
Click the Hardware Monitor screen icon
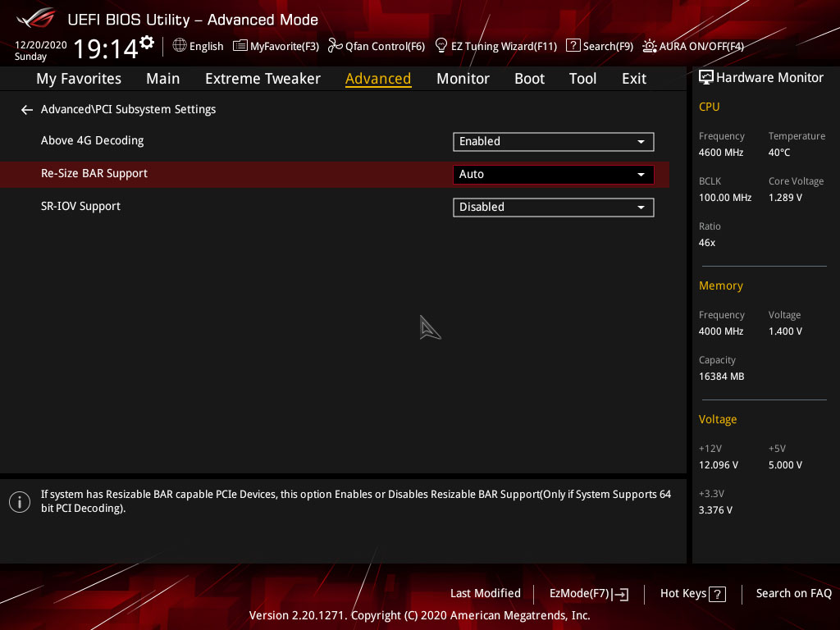click(x=706, y=78)
